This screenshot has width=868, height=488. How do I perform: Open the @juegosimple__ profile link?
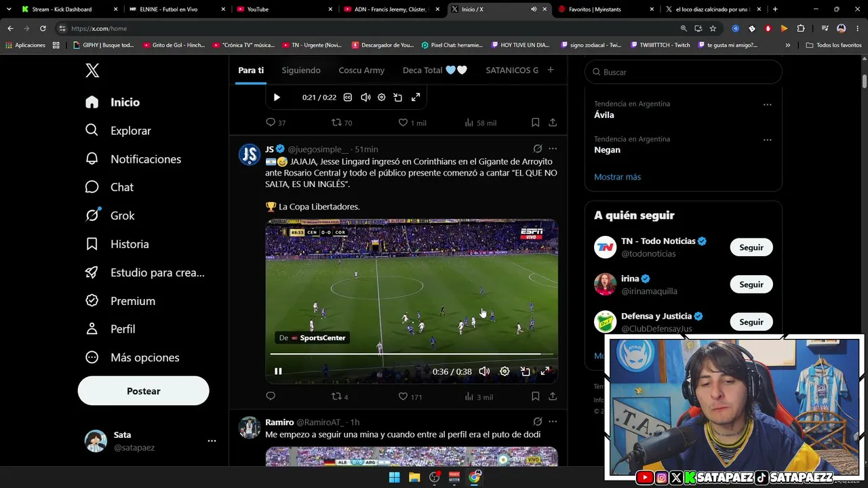pos(319,149)
